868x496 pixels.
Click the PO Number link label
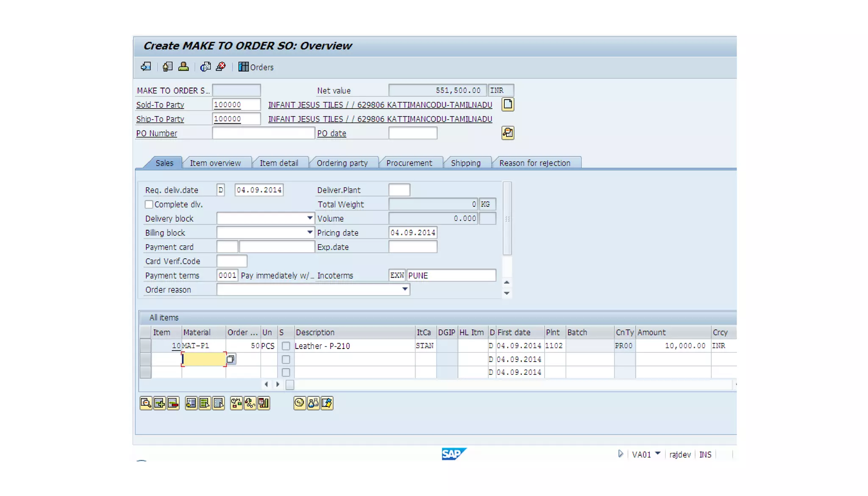[156, 133]
